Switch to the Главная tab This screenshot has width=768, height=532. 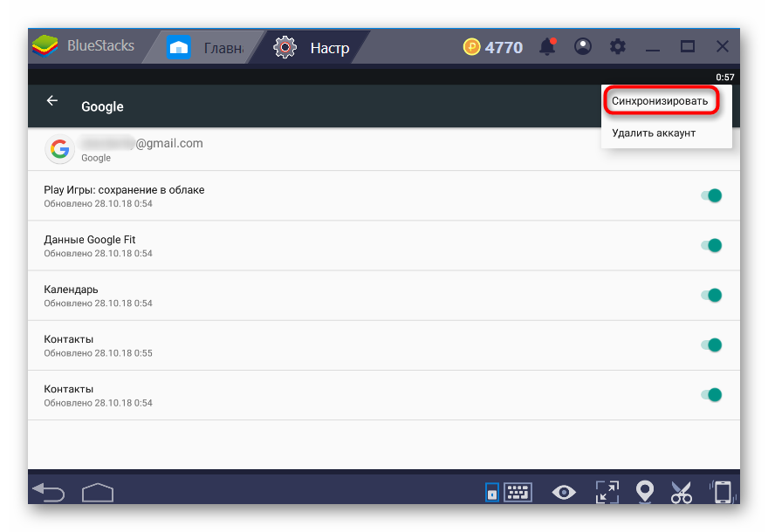[209, 47]
